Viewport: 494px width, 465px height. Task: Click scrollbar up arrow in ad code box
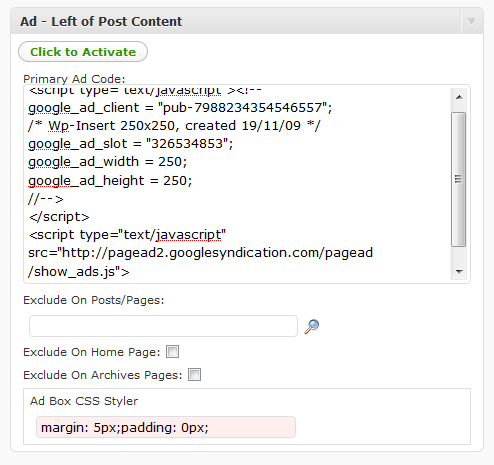(x=459, y=97)
